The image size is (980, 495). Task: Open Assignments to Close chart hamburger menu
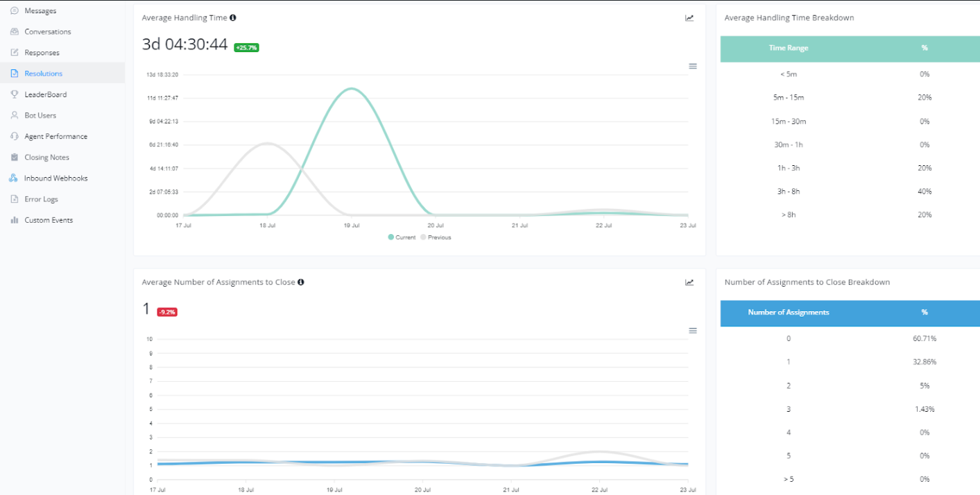coord(692,330)
